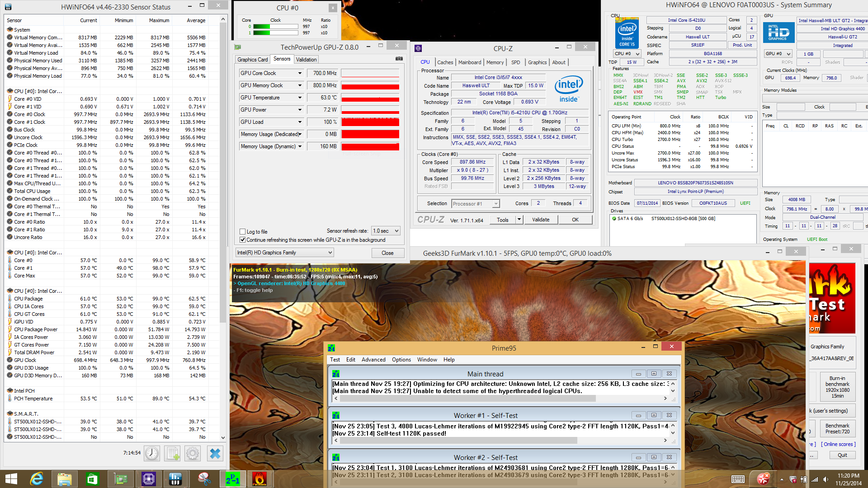Open Snipping Tool from taskbar
This screenshot has width=868, height=488.
[204, 479]
